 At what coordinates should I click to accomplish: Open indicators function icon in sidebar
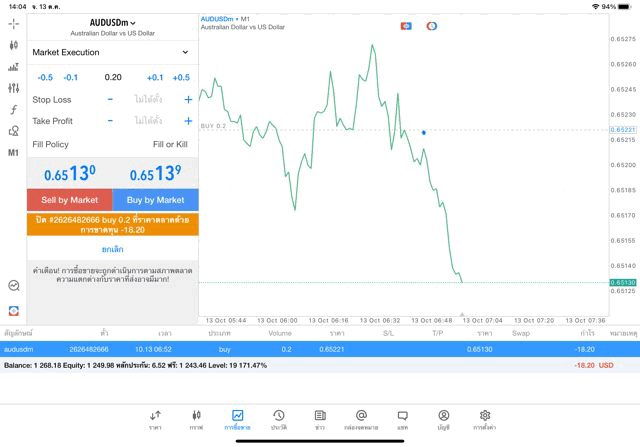click(13, 110)
